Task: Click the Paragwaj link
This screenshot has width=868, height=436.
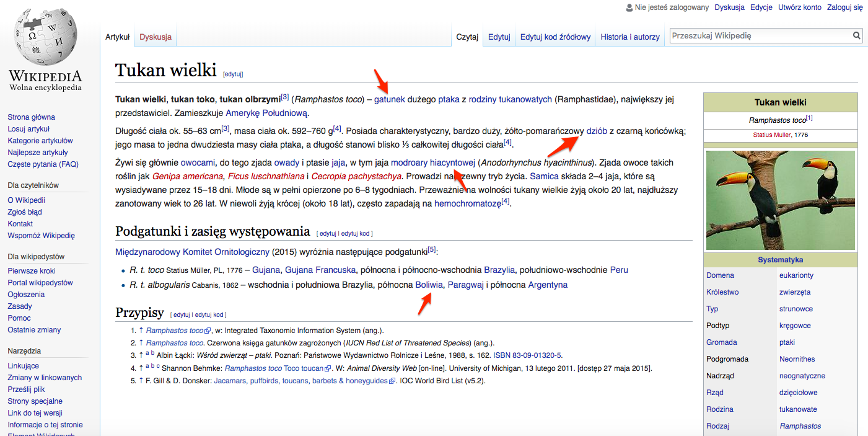Action: tap(466, 285)
